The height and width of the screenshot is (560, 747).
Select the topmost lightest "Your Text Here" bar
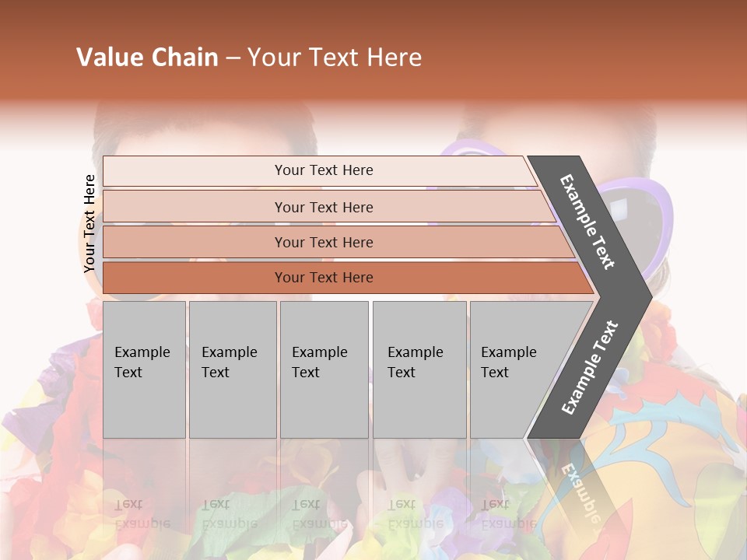click(323, 170)
